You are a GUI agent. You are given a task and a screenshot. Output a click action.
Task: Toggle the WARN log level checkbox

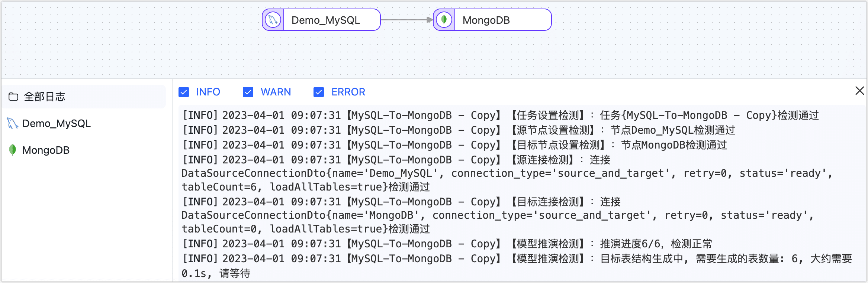pos(248,92)
